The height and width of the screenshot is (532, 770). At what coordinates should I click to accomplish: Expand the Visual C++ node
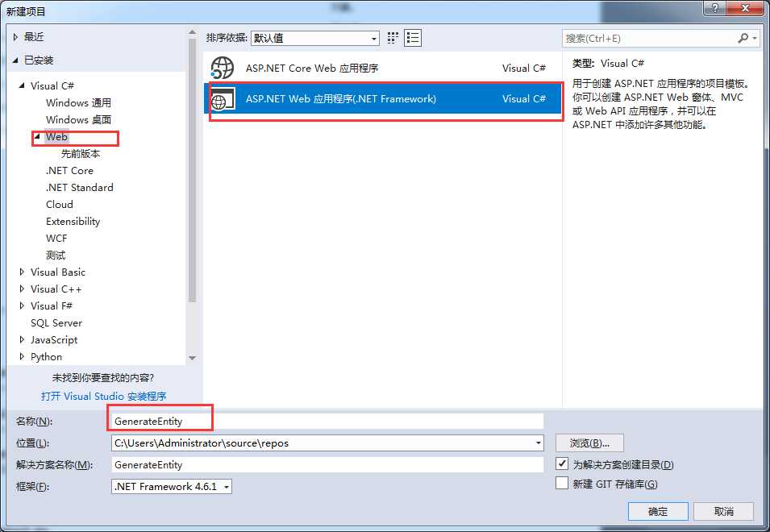tap(22, 289)
